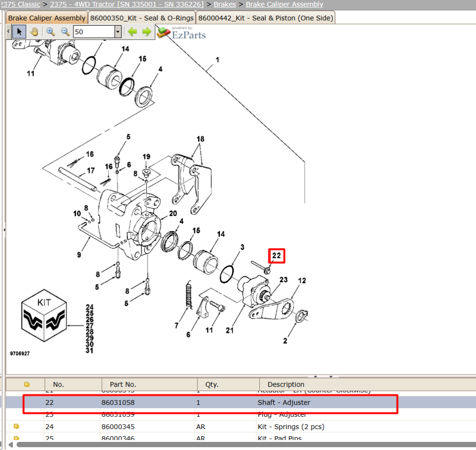This screenshot has width=476, height=450.
Task: Go to next diagram with green right arrow
Action: [147, 31]
